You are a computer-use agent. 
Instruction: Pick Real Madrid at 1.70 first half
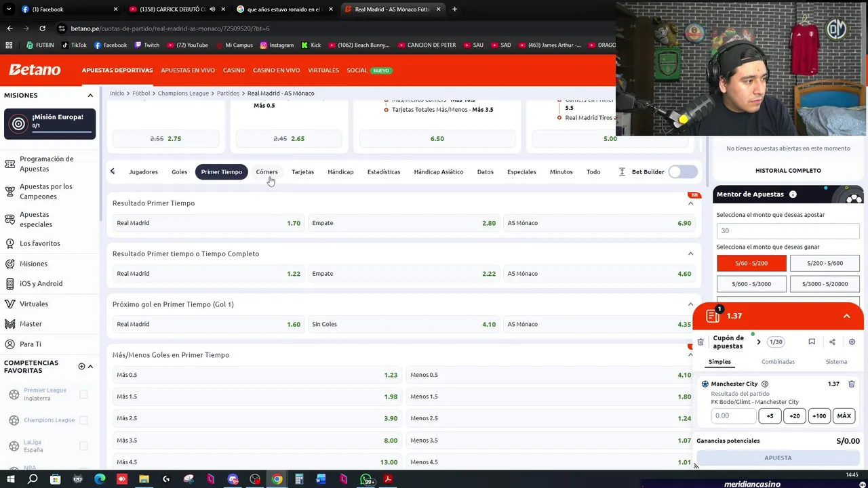208,223
